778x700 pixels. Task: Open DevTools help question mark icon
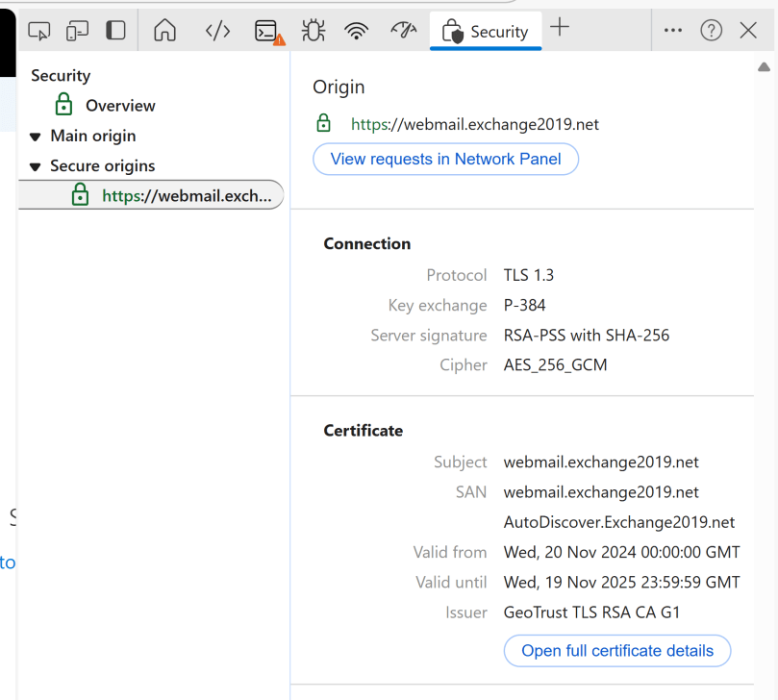[x=712, y=31]
